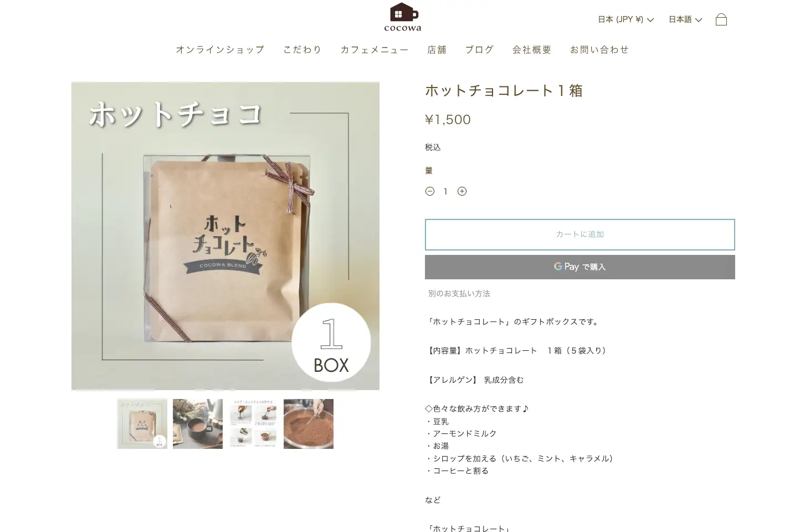
Task: Open the お問い合わせ page
Action: (x=599, y=49)
